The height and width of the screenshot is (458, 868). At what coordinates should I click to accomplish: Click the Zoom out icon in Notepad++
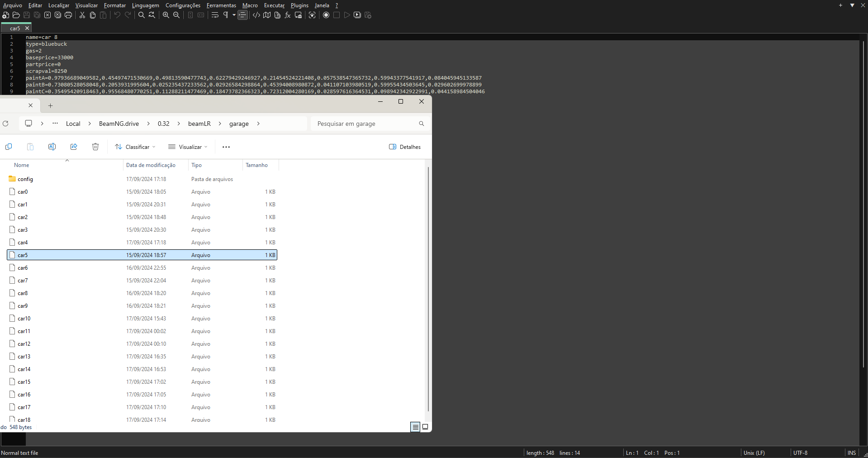(x=176, y=15)
